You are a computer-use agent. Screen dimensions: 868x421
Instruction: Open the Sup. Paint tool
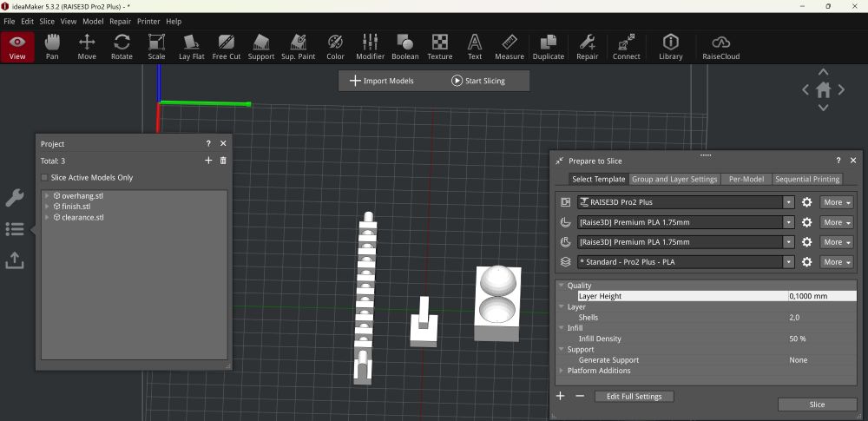(299, 47)
